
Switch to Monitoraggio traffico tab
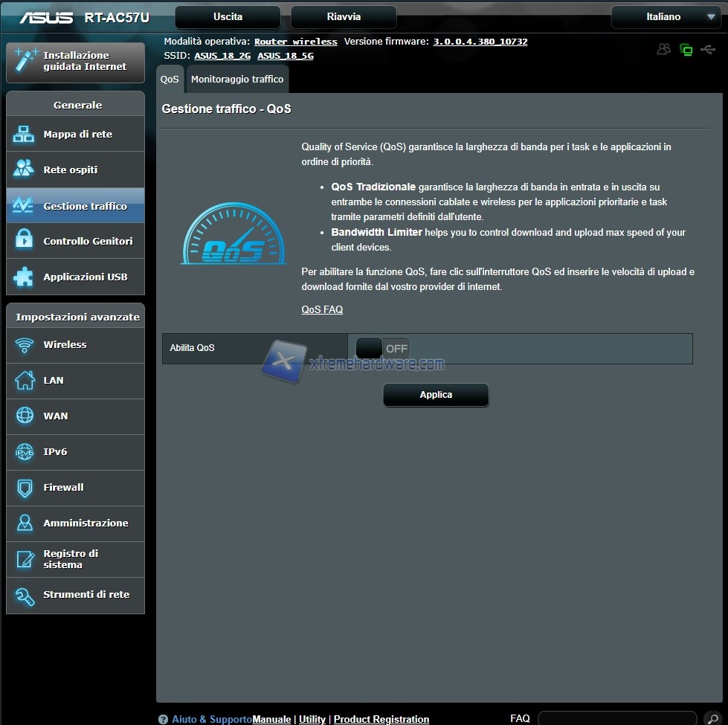click(237, 79)
